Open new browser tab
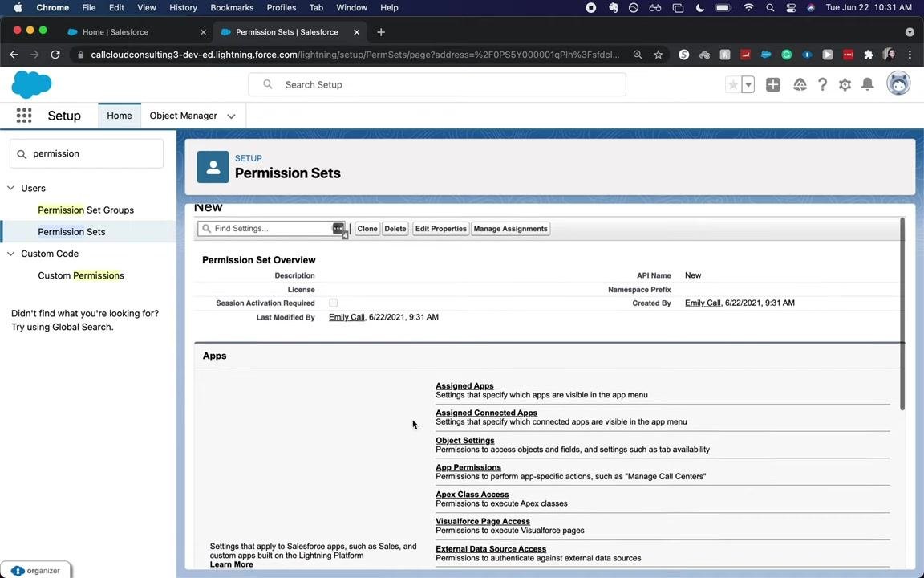This screenshot has width=924, height=578. (x=381, y=32)
